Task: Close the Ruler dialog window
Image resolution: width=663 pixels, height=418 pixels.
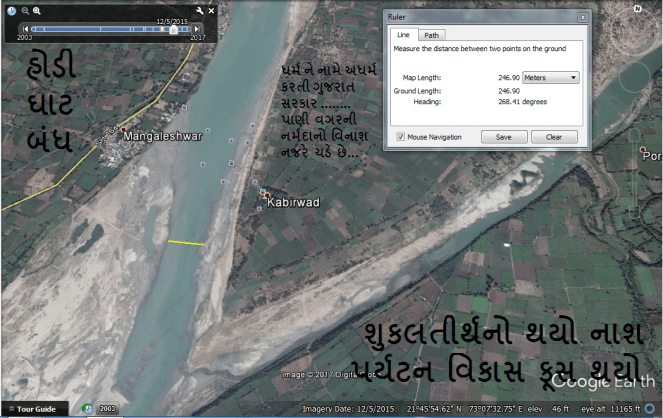Action: 582,17
